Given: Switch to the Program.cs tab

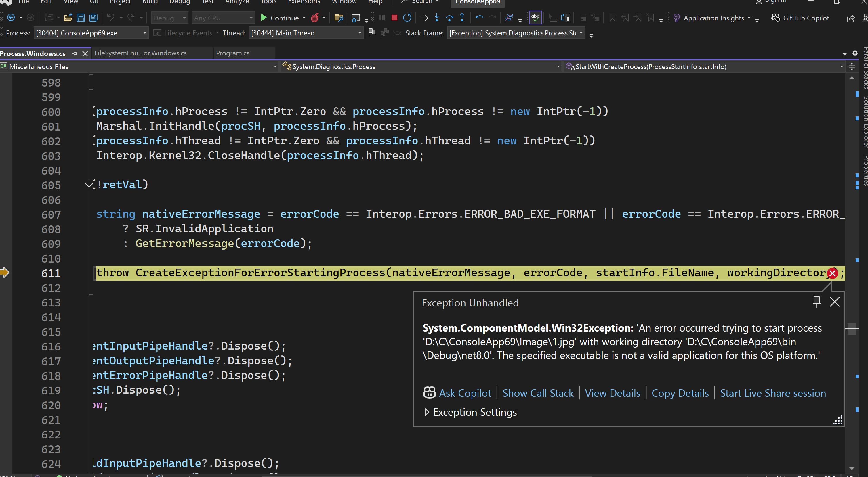Looking at the screenshot, I should click(232, 53).
